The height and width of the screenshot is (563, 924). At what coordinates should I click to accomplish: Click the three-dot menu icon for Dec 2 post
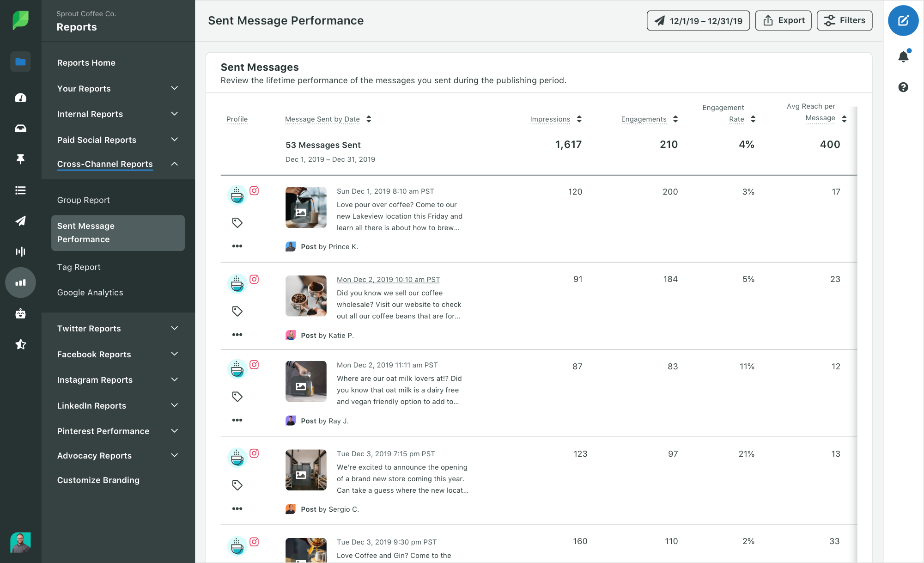tap(237, 334)
